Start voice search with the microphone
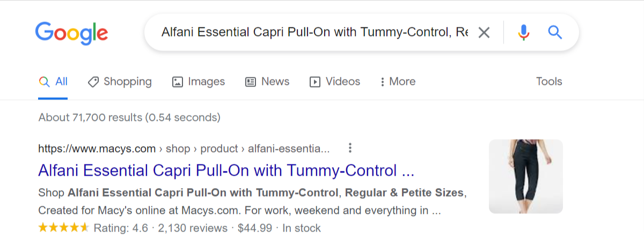Viewport: 644px width, 245px height. point(523,33)
